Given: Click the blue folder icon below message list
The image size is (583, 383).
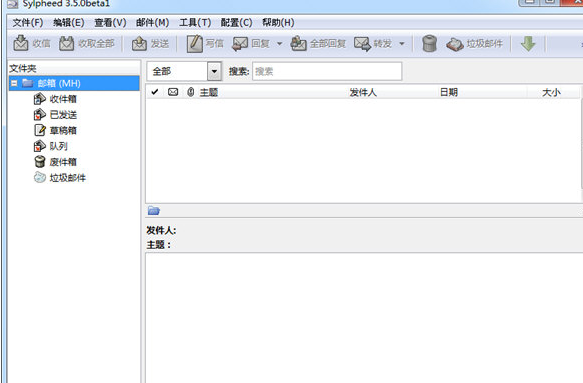Looking at the screenshot, I should click(154, 211).
